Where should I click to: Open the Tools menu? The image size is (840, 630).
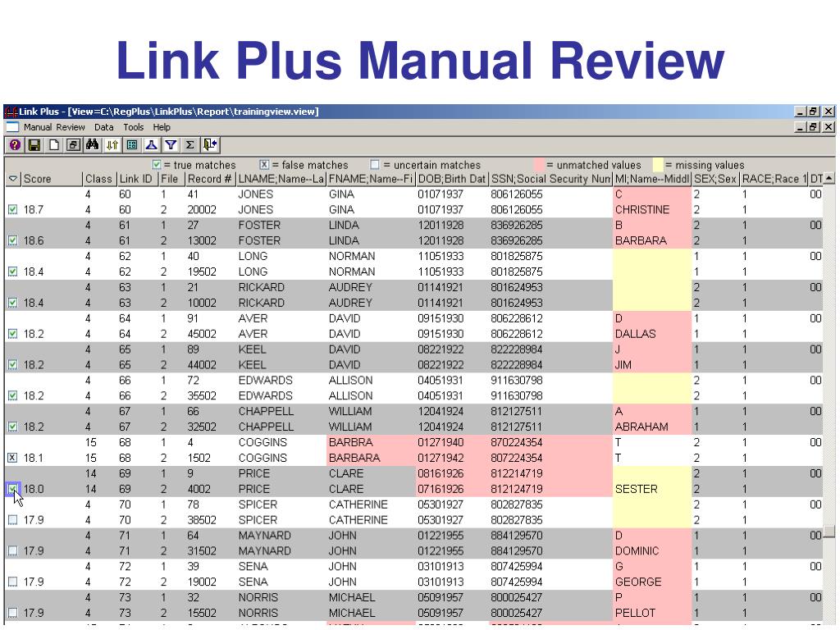tap(134, 127)
